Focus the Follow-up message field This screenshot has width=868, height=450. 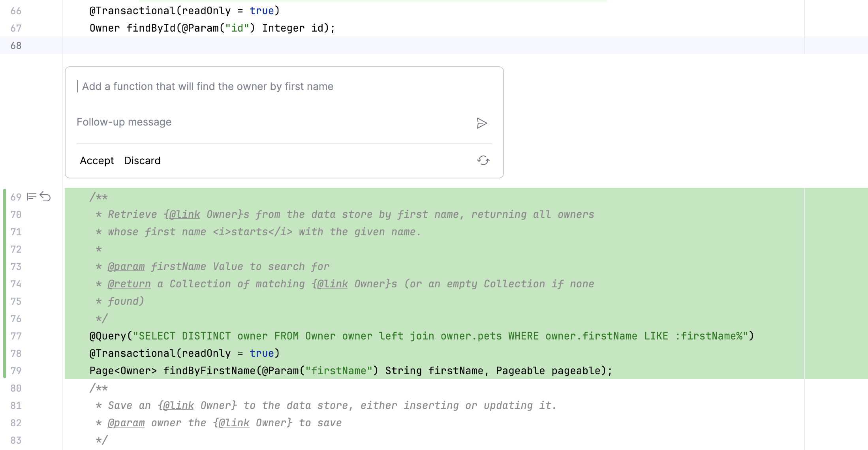pyautogui.click(x=272, y=122)
